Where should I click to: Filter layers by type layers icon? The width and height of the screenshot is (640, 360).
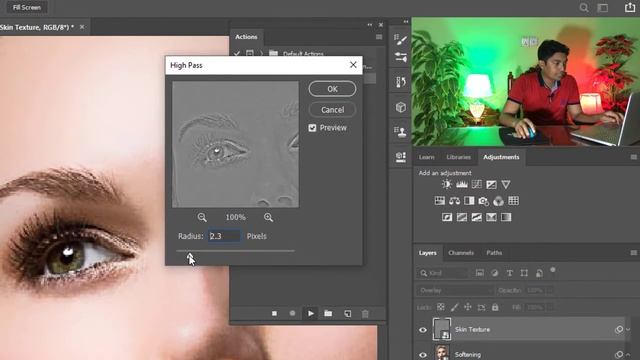(509, 273)
